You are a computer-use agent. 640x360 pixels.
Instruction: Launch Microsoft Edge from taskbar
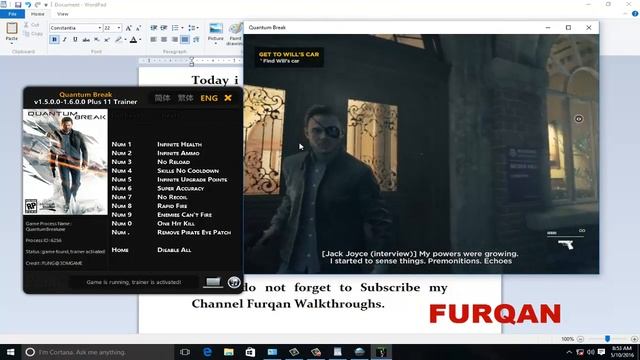coord(207,352)
